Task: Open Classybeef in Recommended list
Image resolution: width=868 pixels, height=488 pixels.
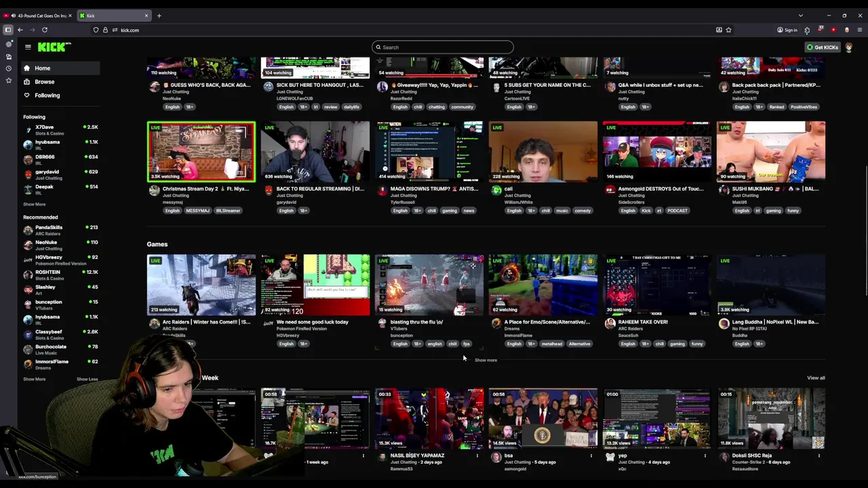Action: 60,334
